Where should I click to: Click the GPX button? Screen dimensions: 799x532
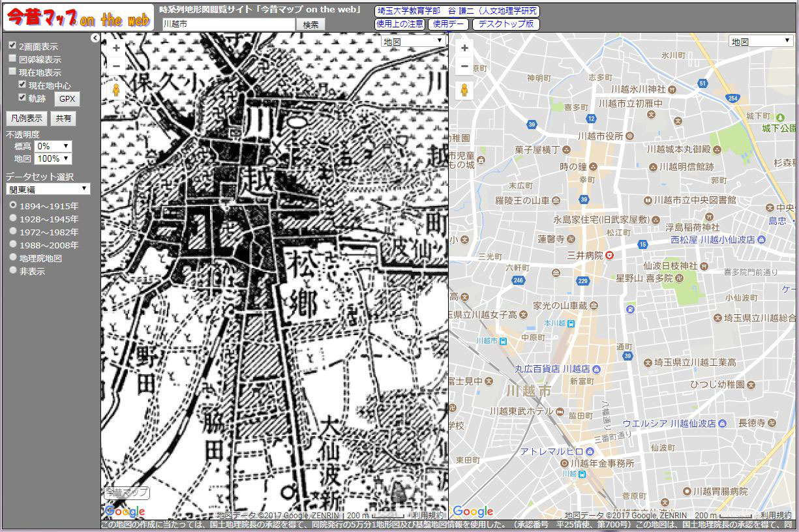67,99
